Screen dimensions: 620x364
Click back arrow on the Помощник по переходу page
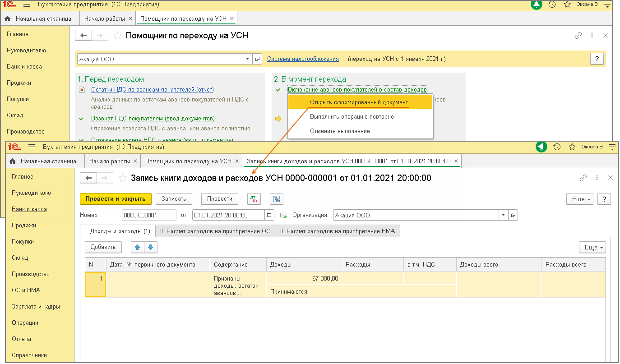[83, 36]
